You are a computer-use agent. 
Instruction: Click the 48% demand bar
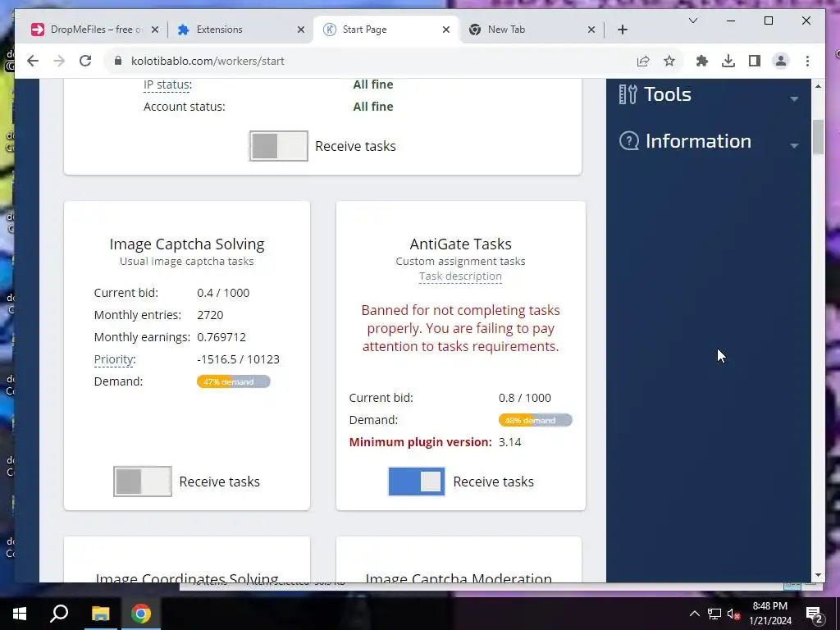point(535,420)
